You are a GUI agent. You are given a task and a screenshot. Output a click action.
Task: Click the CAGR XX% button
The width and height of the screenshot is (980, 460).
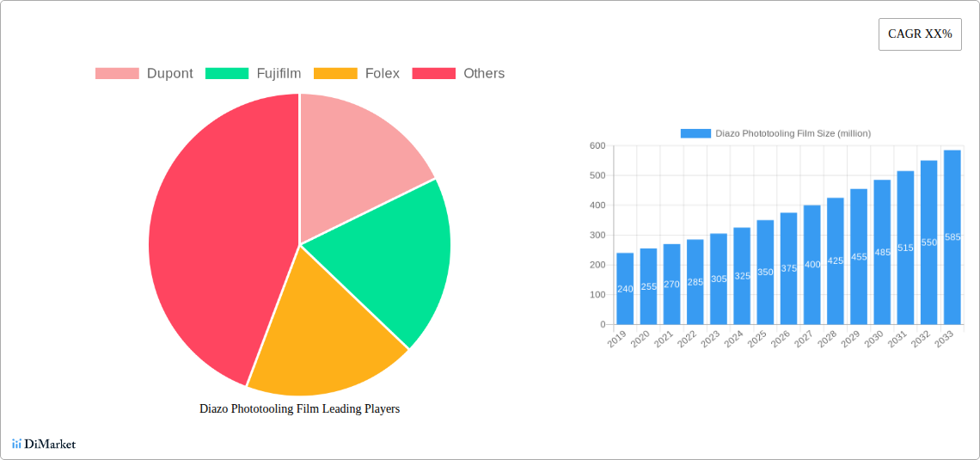919,34
